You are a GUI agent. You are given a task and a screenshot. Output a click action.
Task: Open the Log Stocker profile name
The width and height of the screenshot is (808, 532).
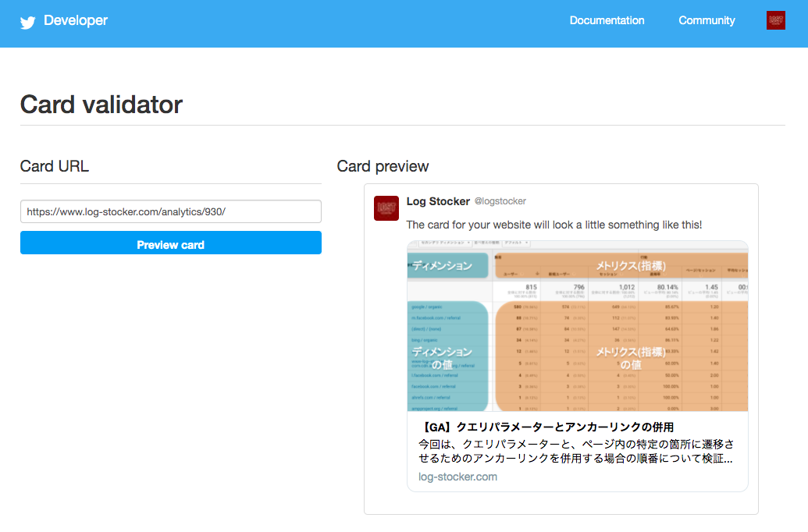point(438,201)
